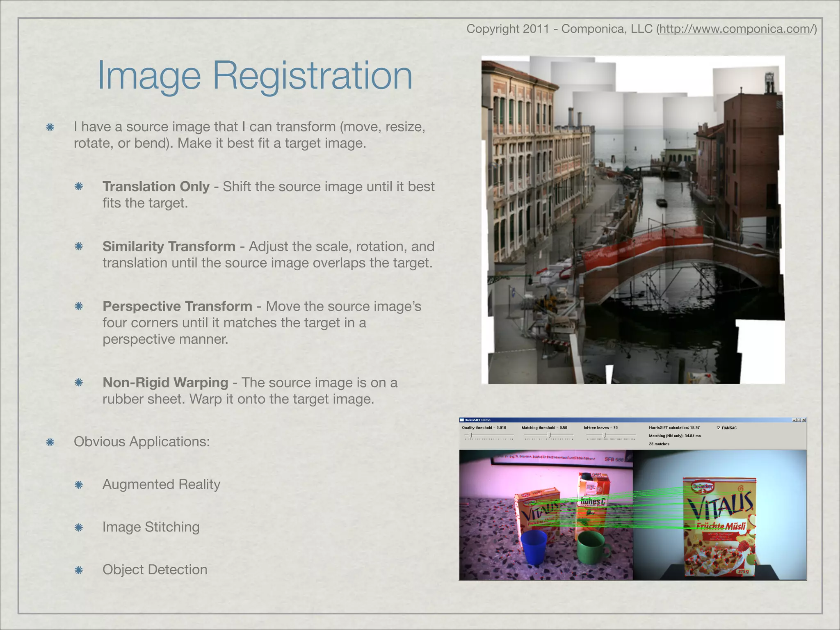This screenshot has width=840, height=630.
Task: Click the bullet icon beside Augmented Reality
Action: (79, 485)
